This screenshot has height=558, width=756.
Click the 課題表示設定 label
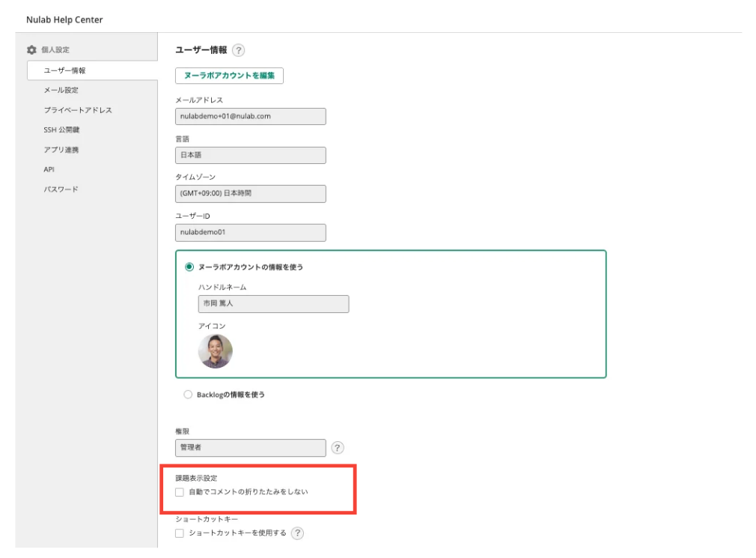click(x=196, y=478)
